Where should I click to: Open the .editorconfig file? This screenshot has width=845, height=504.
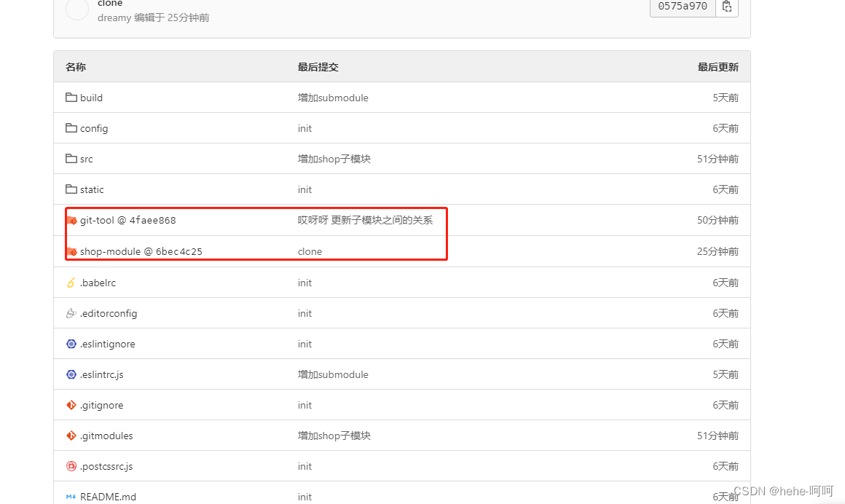(x=109, y=313)
